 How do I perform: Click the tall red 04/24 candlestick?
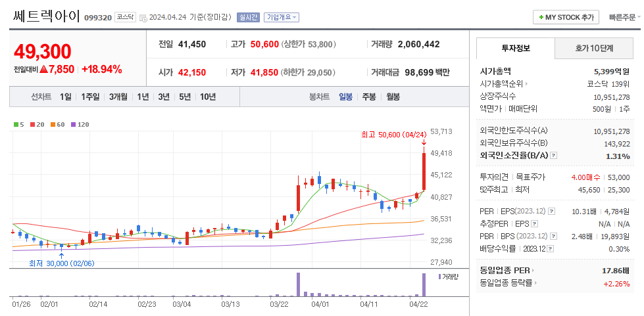(424, 171)
